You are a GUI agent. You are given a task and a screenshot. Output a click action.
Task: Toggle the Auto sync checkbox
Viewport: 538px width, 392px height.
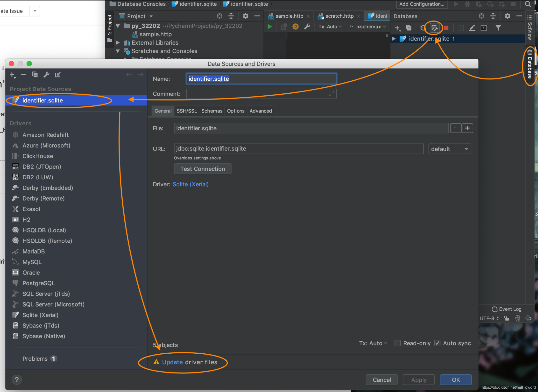pyautogui.click(x=437, y=343)
